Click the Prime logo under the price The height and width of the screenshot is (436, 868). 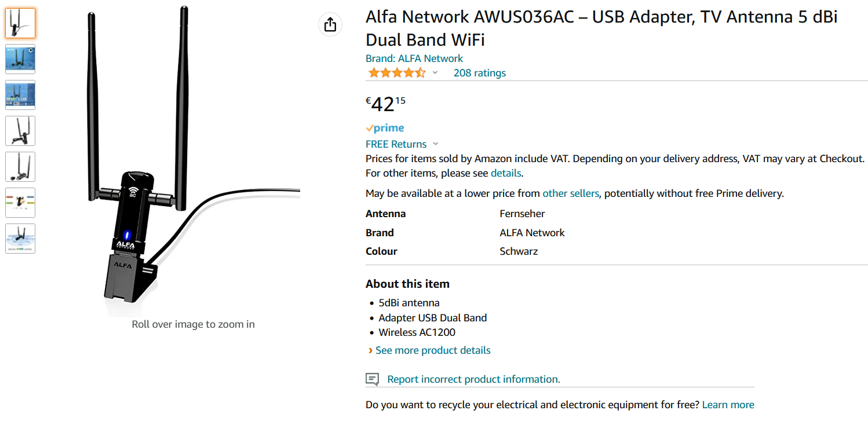(x=385, y=128)
